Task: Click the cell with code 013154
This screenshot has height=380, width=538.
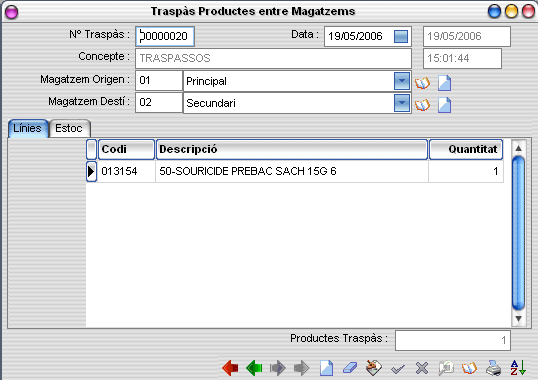Action: point(126,171)
